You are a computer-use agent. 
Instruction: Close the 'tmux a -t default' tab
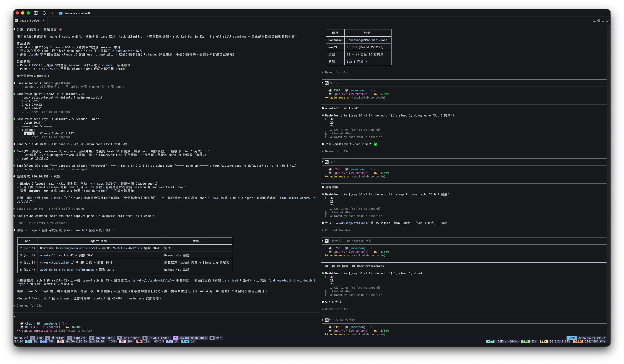[44, 21]
